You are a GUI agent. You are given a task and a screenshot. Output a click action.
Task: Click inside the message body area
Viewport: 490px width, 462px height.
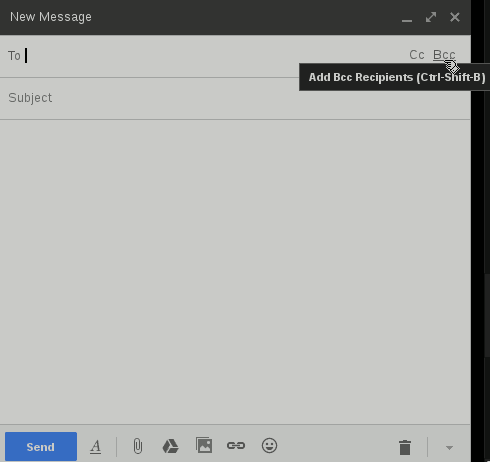(235, 272)
